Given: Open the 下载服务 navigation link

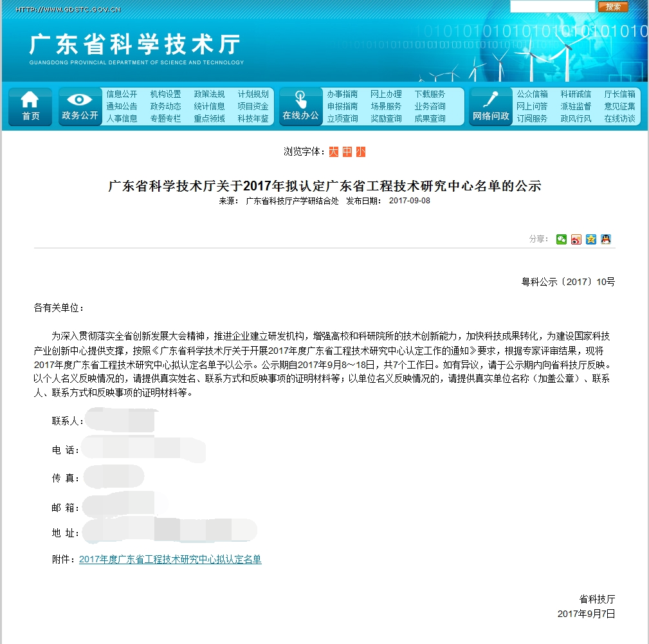Looking at the screenshot, I should coord(430,94).
